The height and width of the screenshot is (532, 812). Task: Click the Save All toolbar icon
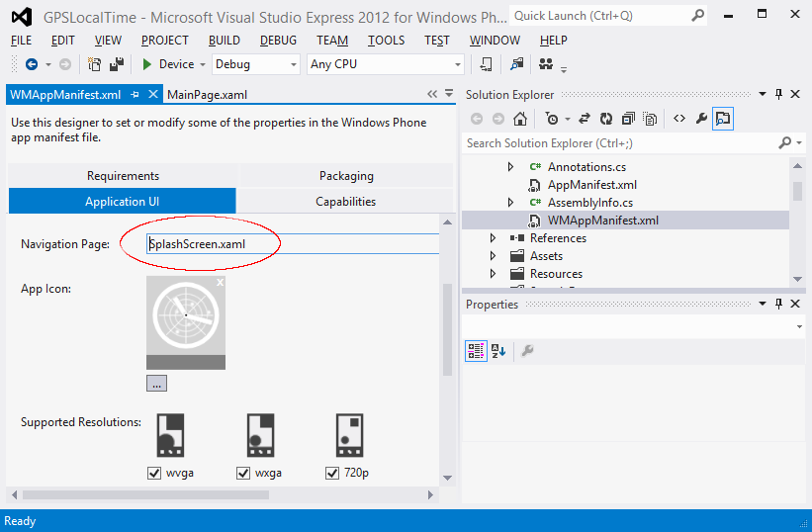(x=117, y=64)
